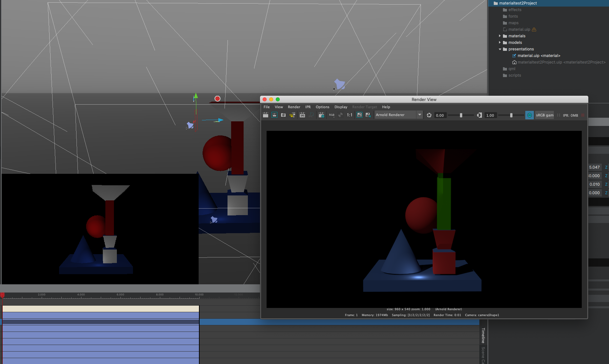Viewport: 609px width, 364px height.
Task: Select material.uip <material> presentation file
Action: (538, 56)
